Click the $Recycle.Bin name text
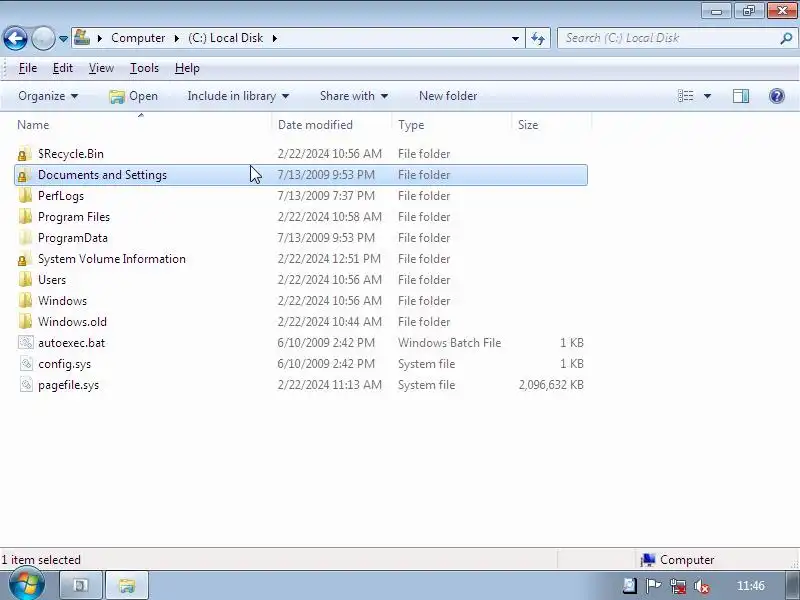Screen dimensions: 800x600 71,154
